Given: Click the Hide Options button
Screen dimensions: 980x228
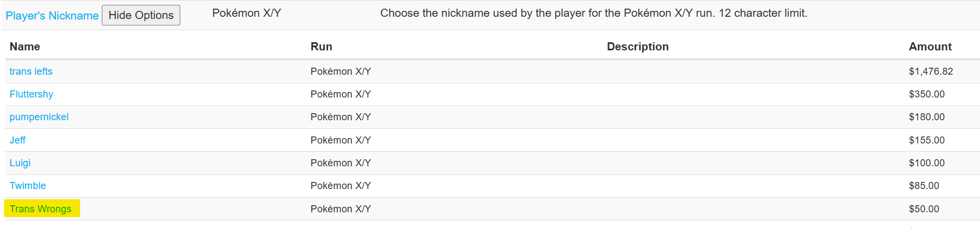Looking at the screenshot, I should coord(141,15).
